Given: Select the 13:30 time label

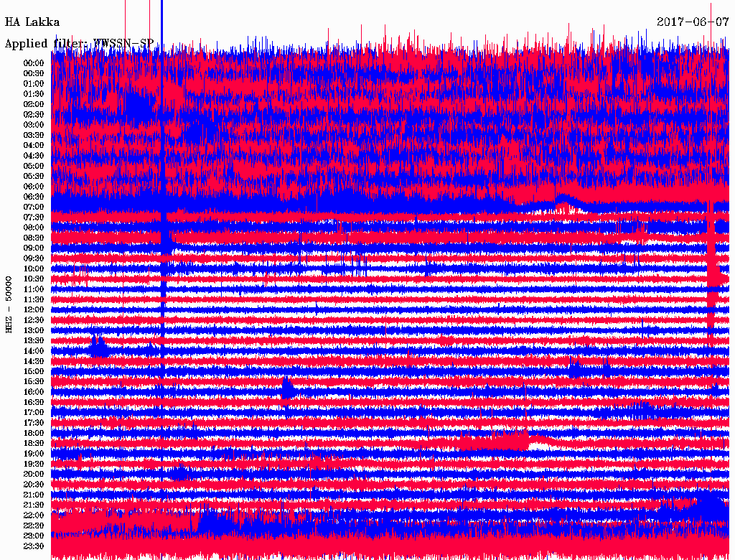Looking at the screenshot, I should 34,341.
